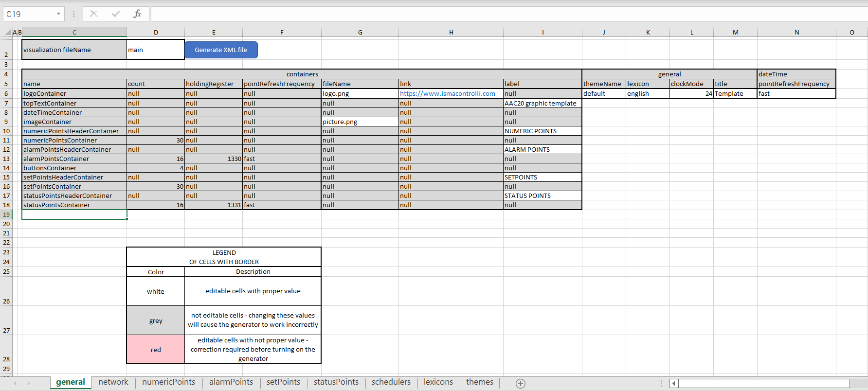
Task: Open the ismacontrolli.com hyperlink
Action: (x=447, y=93)
